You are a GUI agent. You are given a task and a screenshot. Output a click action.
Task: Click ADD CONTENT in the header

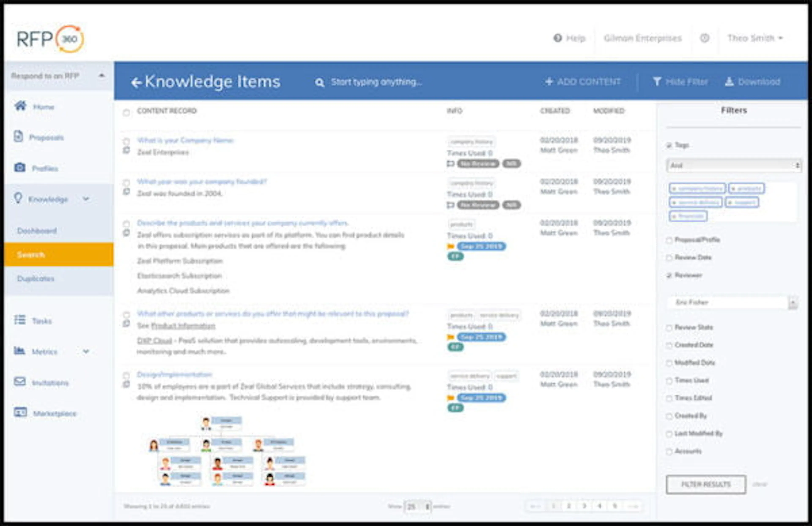[583, 82]
